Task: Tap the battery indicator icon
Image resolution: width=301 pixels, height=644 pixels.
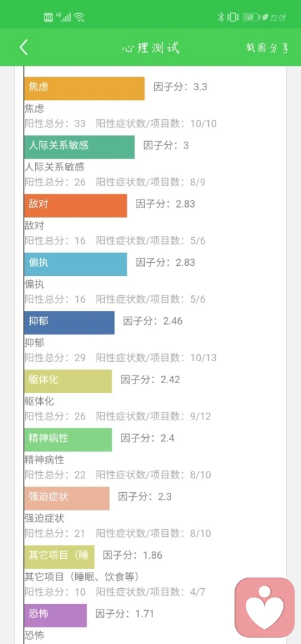Action: [251, 18]
